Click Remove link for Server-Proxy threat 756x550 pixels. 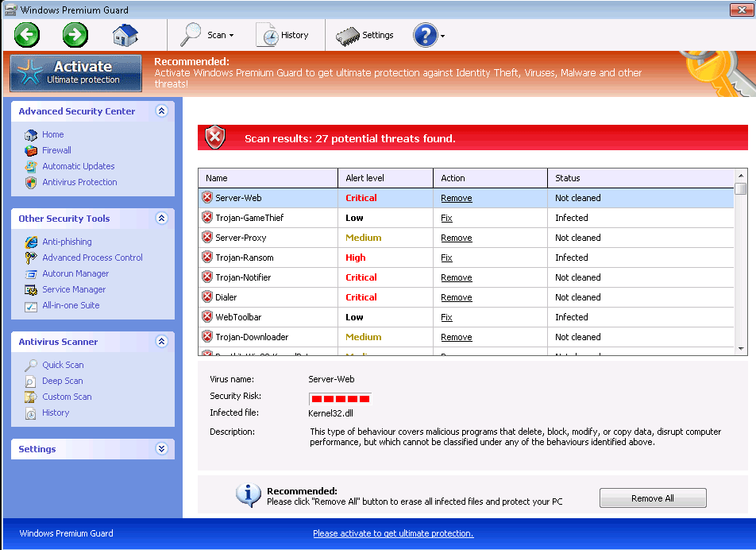tap(457, 238)
